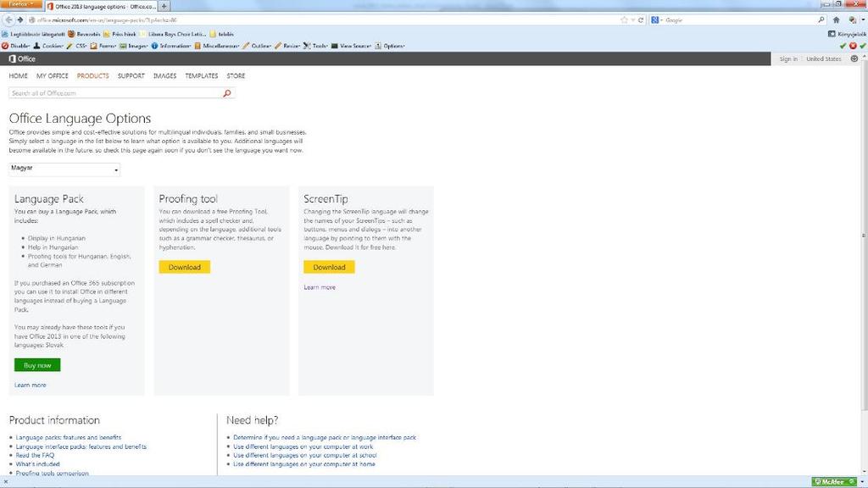Go to the STORE navigation item
The width and height of the screenshot is (868, 488).
click(x=236, y=75)
